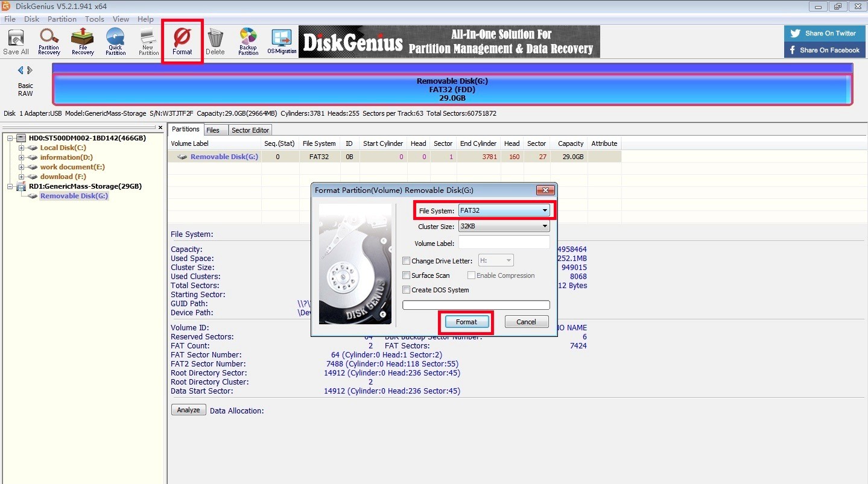The height and width of the screenshot is (484, 868).
Task: Expand Local Disk(C:) tree node
Action: [x=21, y=148]
